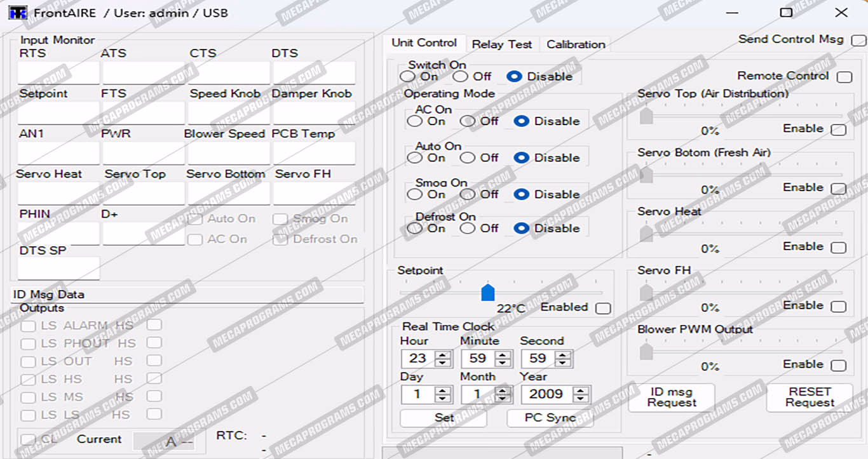Enable the Send Control Msg checkbox
868x459 pixels.
click(x=858, y=40)
